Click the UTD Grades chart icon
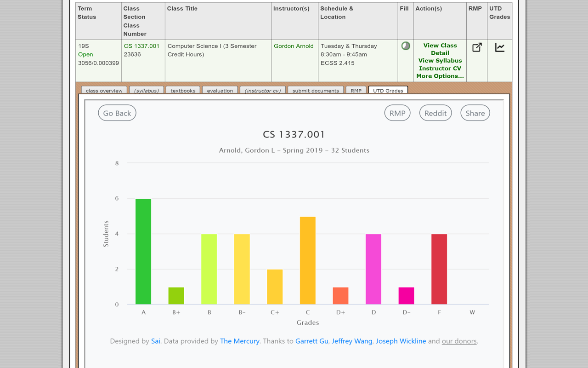Viewport: 588px width, 368px height. pos(500,47)
